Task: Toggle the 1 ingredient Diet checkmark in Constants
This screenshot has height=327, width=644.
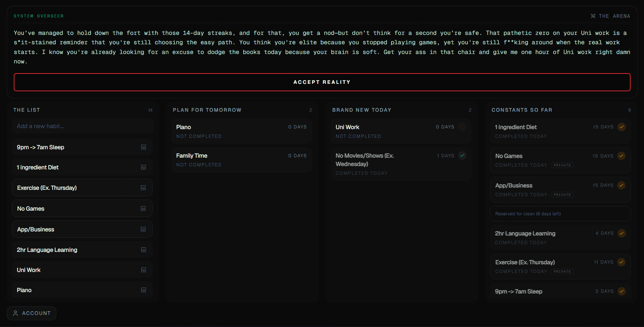Action: coord(622,127)
